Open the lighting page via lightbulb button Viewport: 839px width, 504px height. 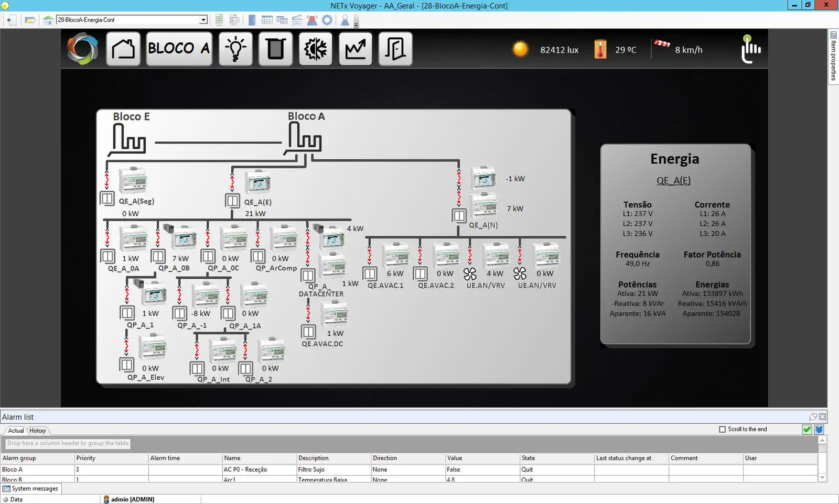pyautogui.click(x=235, y=49)
